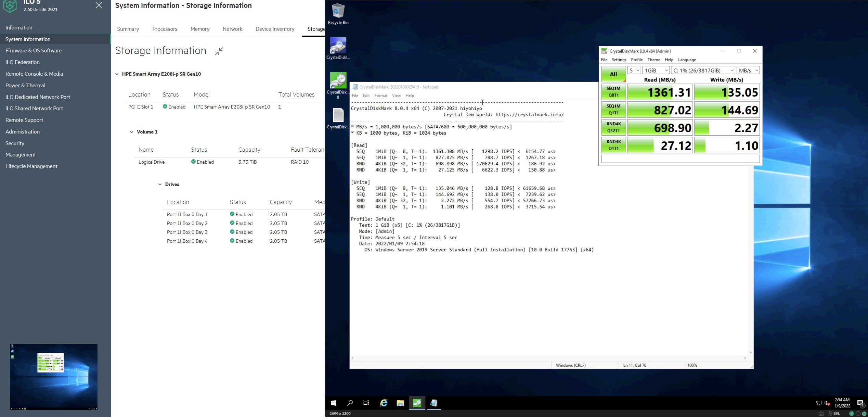868x417 pixels.
Task: Run the RND4K Q32T1 test
Action: pos(613,127)
